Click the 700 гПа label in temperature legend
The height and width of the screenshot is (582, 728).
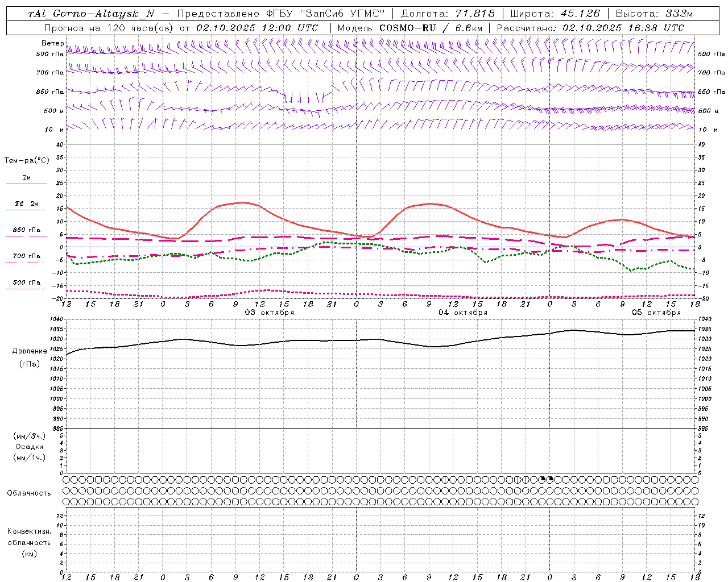(x=27, y=256)
